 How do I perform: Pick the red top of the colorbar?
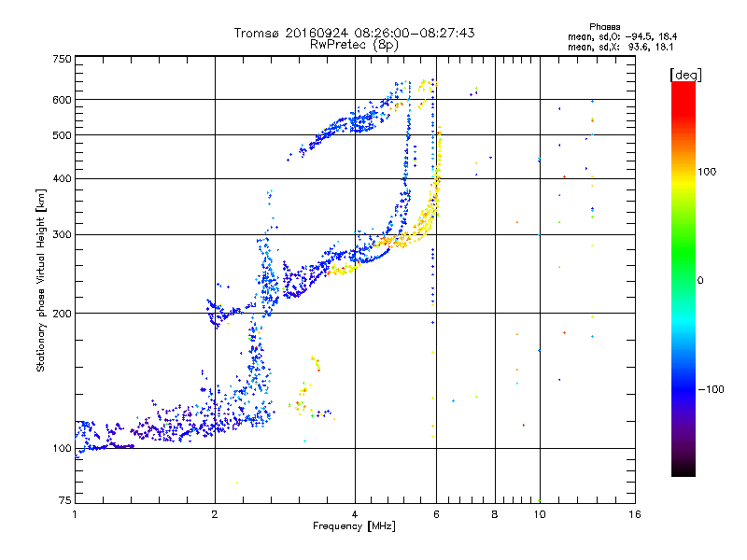[684, 88]
